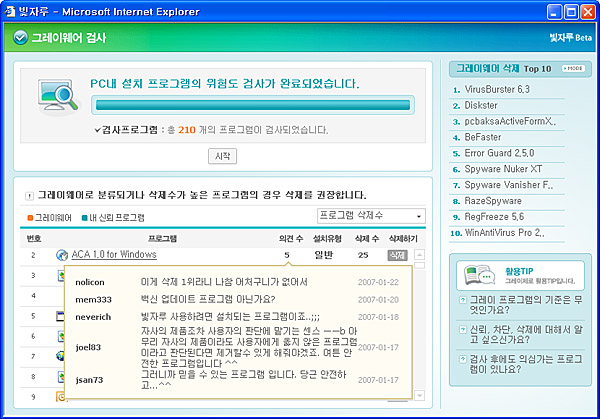
Task: Click scroll down arrow in program list
Action: [x=420, y=395]
